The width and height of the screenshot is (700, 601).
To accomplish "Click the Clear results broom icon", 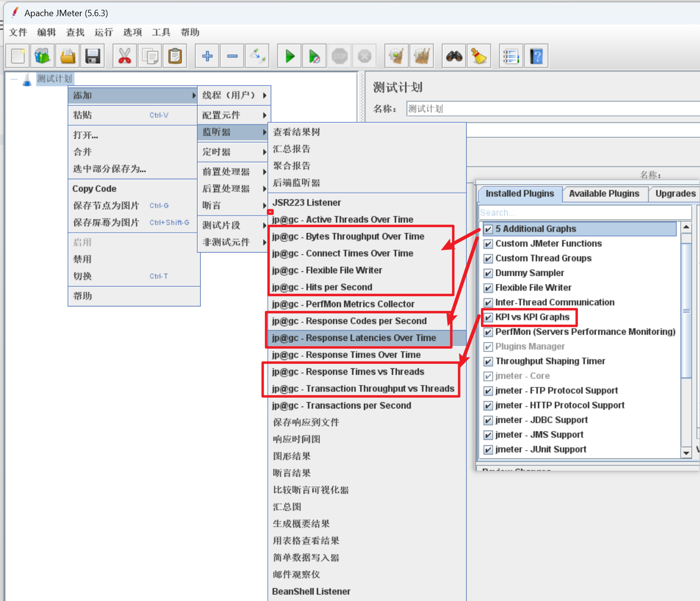I will 397,56.
